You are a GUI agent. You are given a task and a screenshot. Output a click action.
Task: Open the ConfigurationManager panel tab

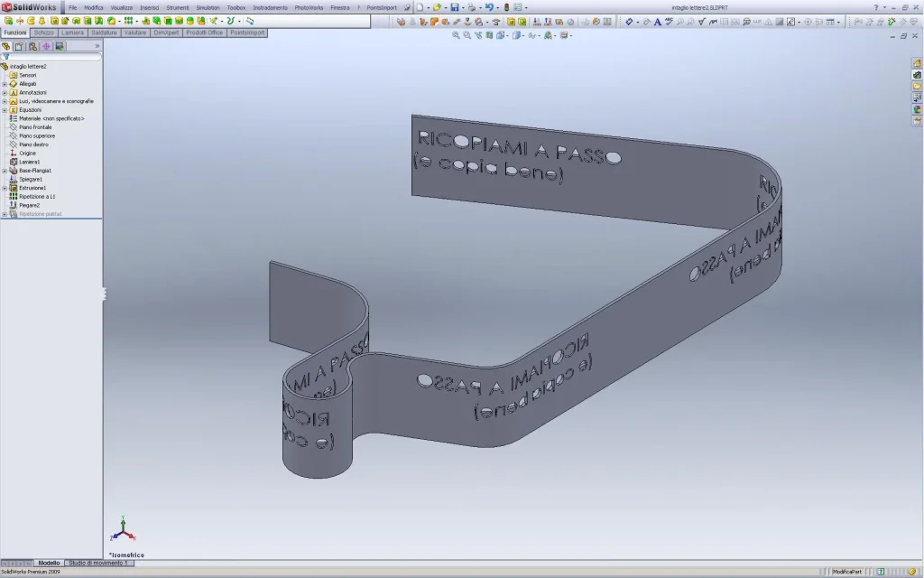[x=32, y=46]
